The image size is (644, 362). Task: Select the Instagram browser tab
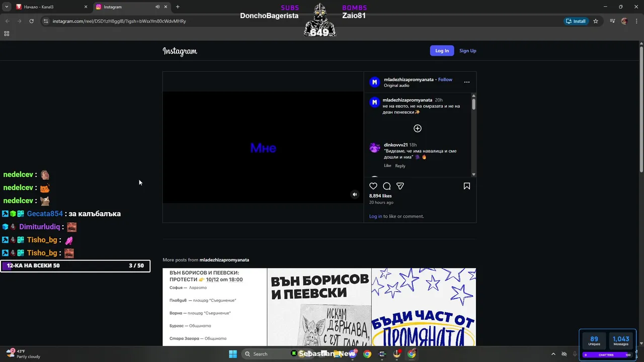pyautogui.click(x=132, y=7)
